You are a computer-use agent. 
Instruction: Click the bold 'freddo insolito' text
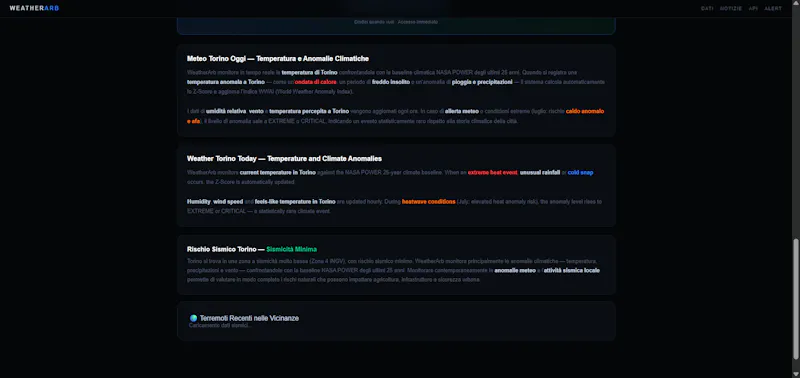(x=390, y=82)
